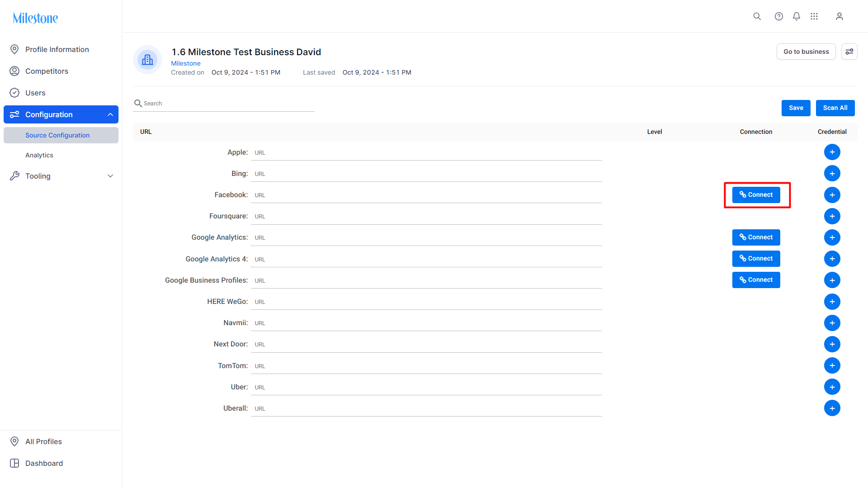Screen dimensions: 868x488
Task: Connect the Google Analytics 4 source
Action: 756,259
